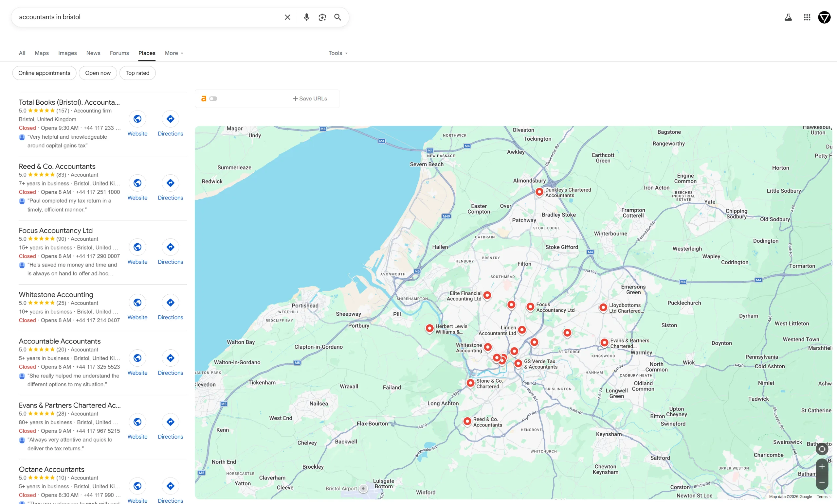This screenshot has height=504, width=837.
Task: Select Dunkley's Chartered Accountants map pin
Action: point(539,192)
